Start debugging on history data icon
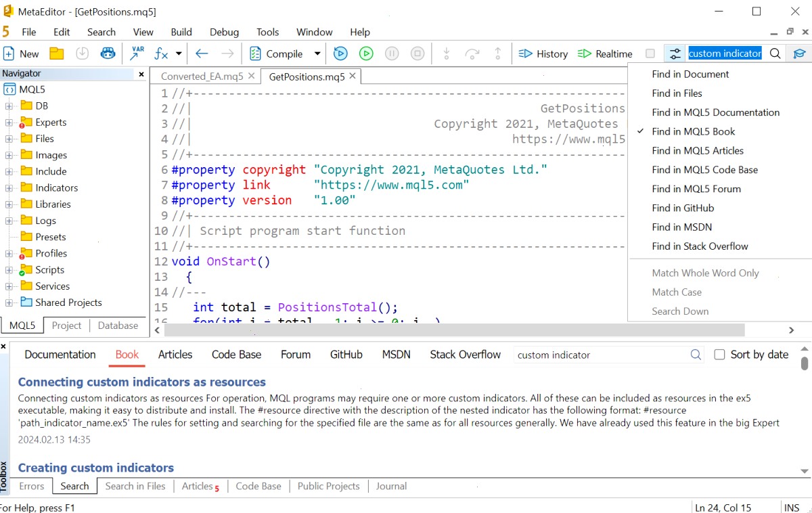 [340, 53]
